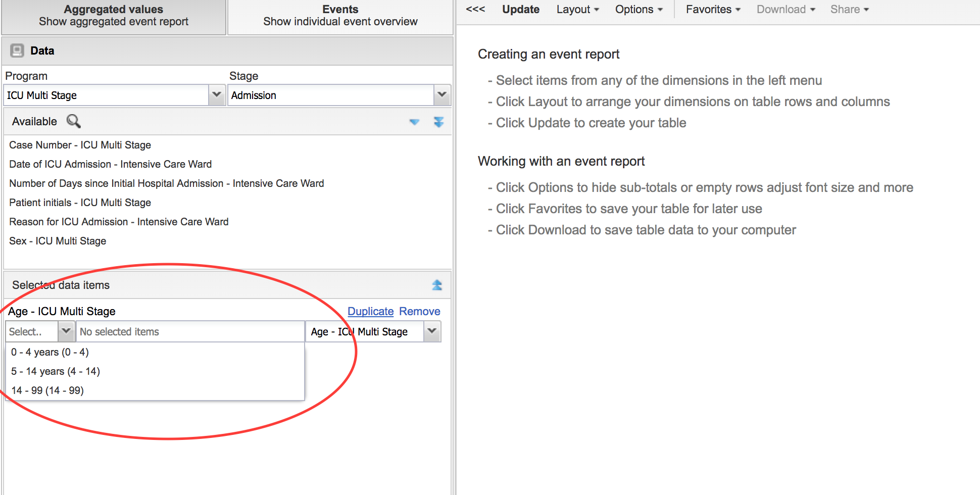980x495 pixels.
Task: Click the double down arrow select-all icon
Action: (x=438, y=122)
